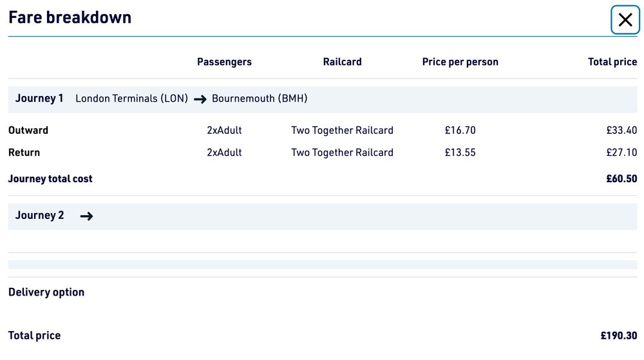Click the Price per person column header

tap(460, 62)
